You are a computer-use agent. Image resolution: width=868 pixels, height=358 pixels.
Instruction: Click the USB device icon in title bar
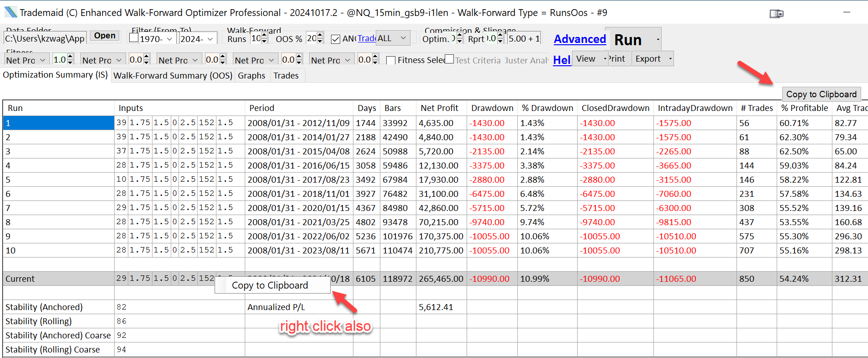click(x=776, y=14)
